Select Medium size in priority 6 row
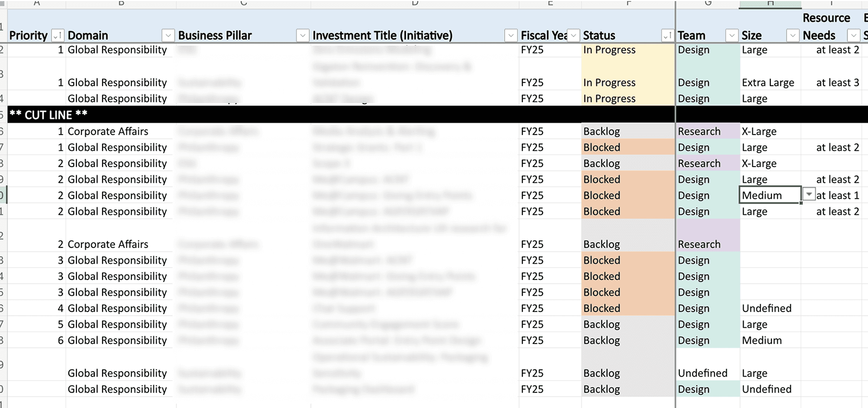This screenshot has height=408, width=868. point(770,340)
